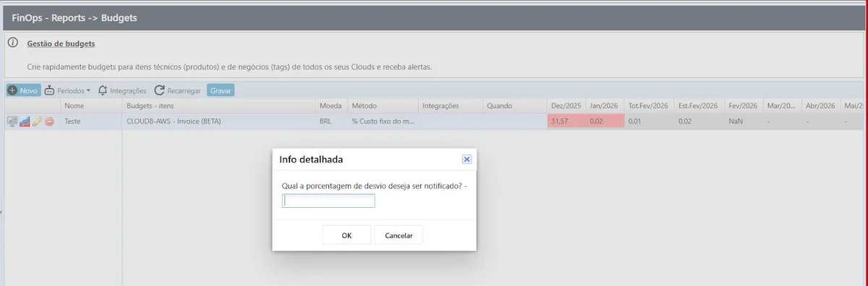Click the Est.Fev/2026 column header
Viewport: 868px width, 286px height.
coord(699,106)
